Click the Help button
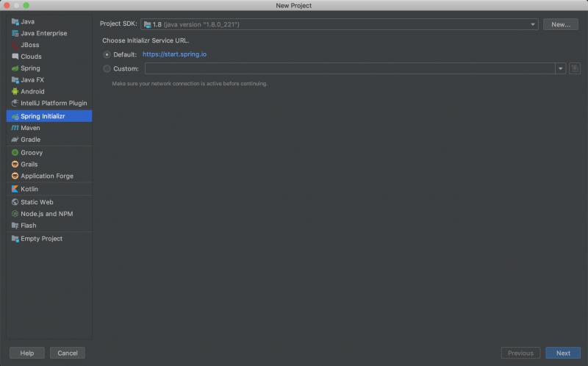The image size is (588, 366). [27, 353]
